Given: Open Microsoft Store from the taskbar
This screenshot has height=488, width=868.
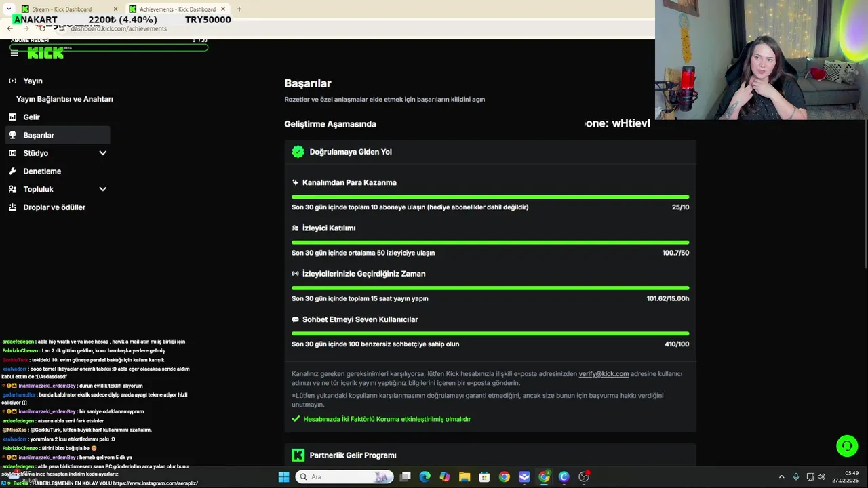Looking at the screenshot, I should tap(484, 476).
